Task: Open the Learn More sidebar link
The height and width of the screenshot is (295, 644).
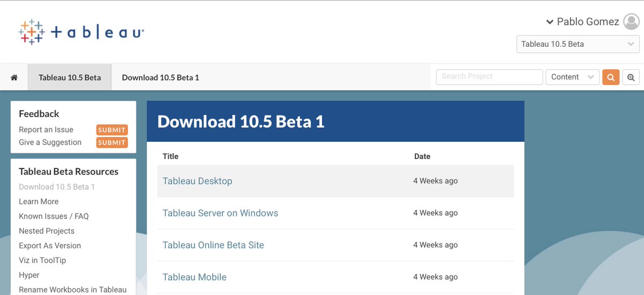Action: (x=39, y=202)
